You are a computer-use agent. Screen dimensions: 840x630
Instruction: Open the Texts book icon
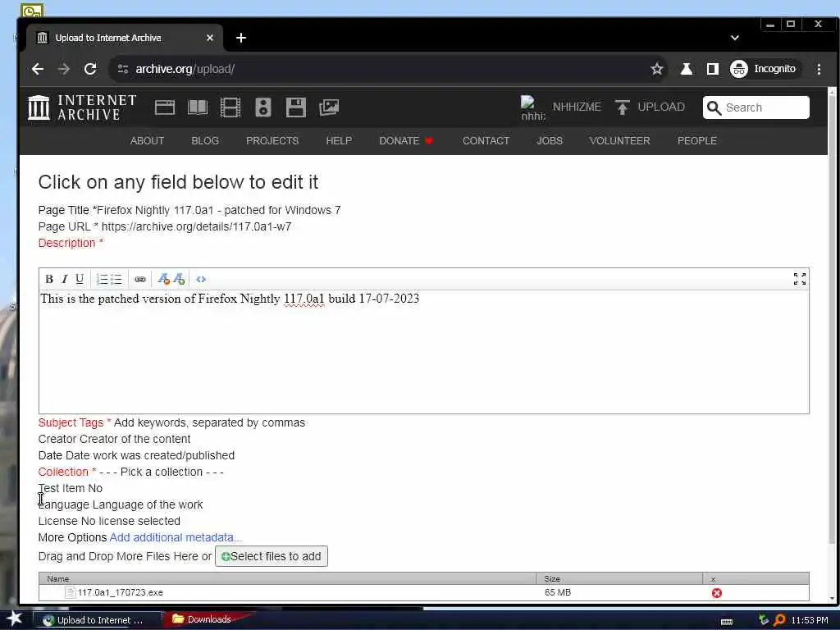point(198,107)
